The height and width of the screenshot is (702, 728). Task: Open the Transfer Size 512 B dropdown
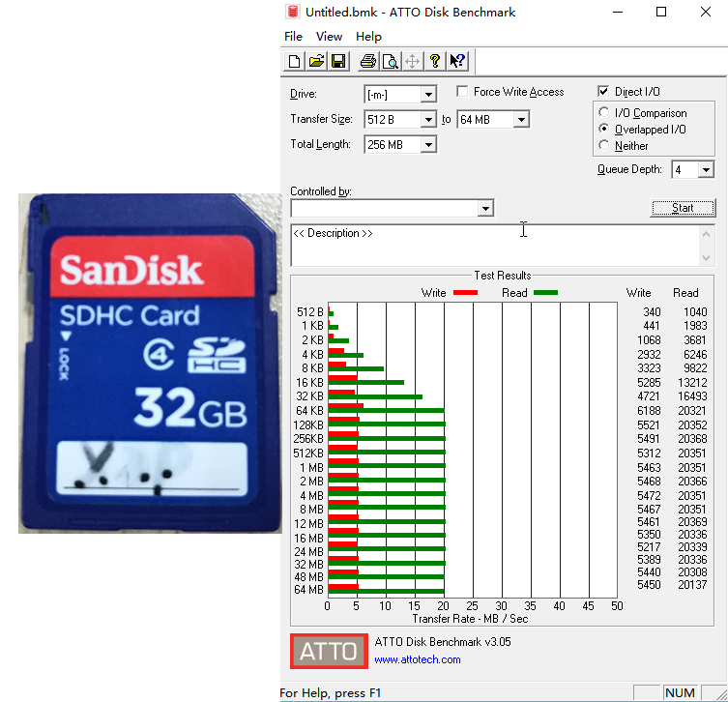click(x=428, y=119)
